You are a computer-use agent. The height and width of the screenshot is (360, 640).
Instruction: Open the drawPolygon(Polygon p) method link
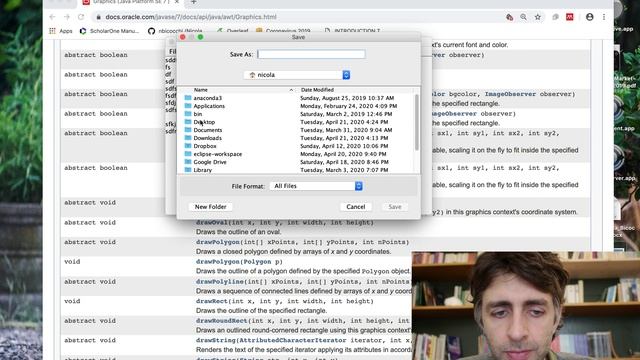218,262
